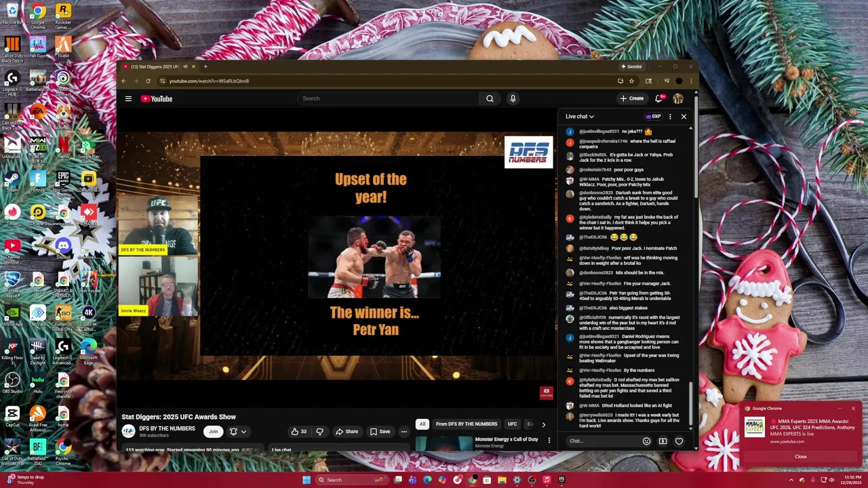
Task: Click the Create button
Action: click(631, 98)
